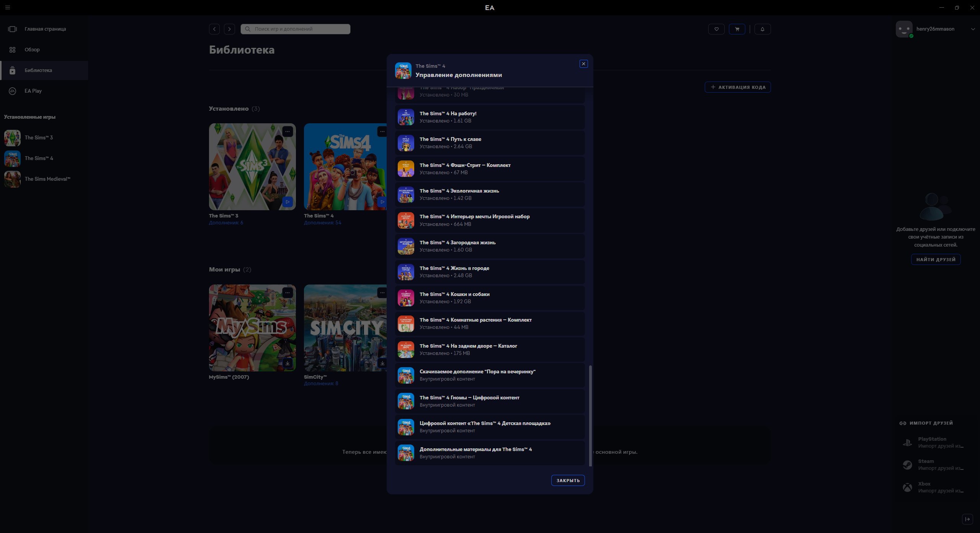Click the На заднем дворе pack icon
The image size is (980, 533).
point(406,350)
